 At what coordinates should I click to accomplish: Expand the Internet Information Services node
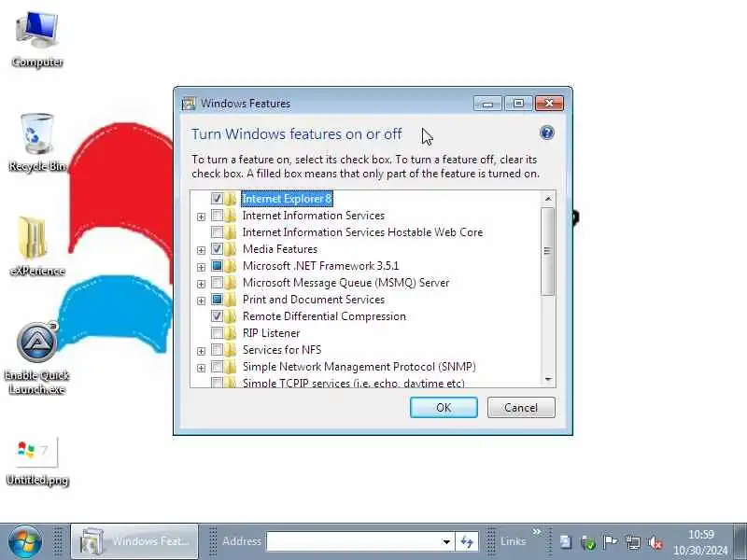pyautogui.click(x=201, y=217)
